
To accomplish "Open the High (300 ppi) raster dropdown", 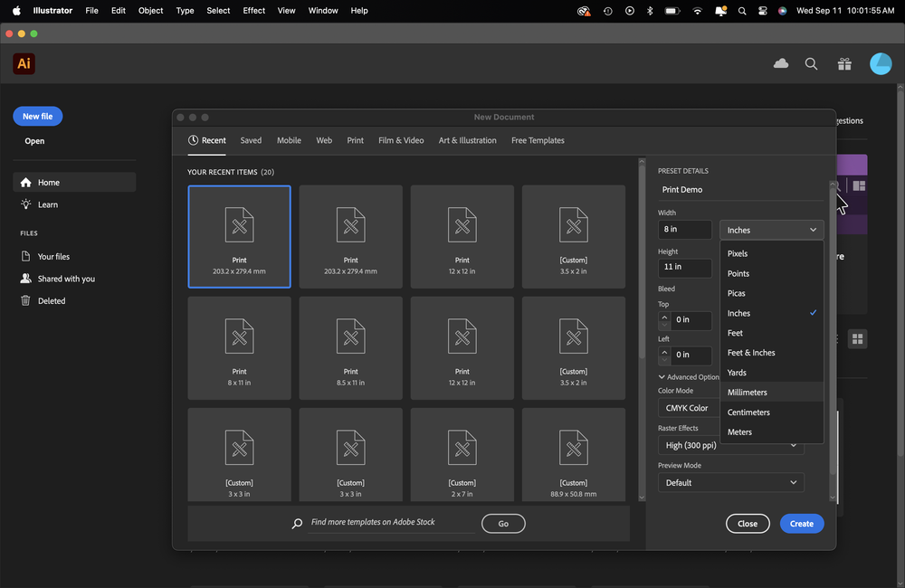I will [x=730, y=445].
